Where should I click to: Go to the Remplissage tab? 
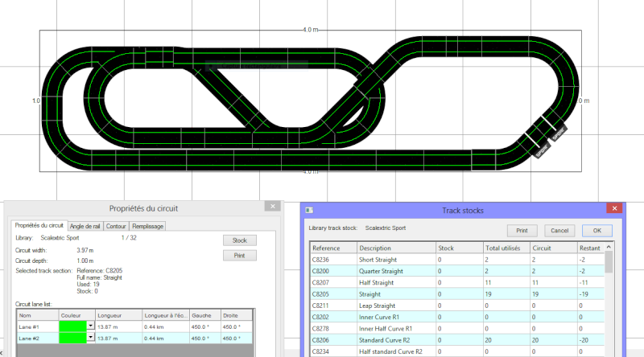click(x=148, y=227)
